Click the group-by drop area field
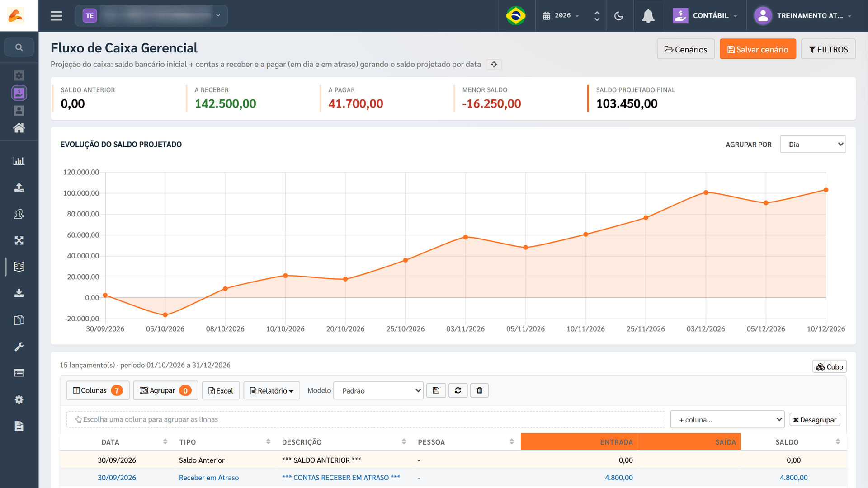This screenshot has width=868, height=488. coord(366,419)
